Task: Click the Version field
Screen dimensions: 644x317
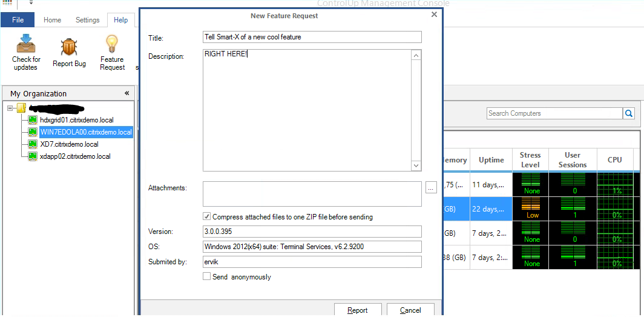Action: tap(312, 232)
